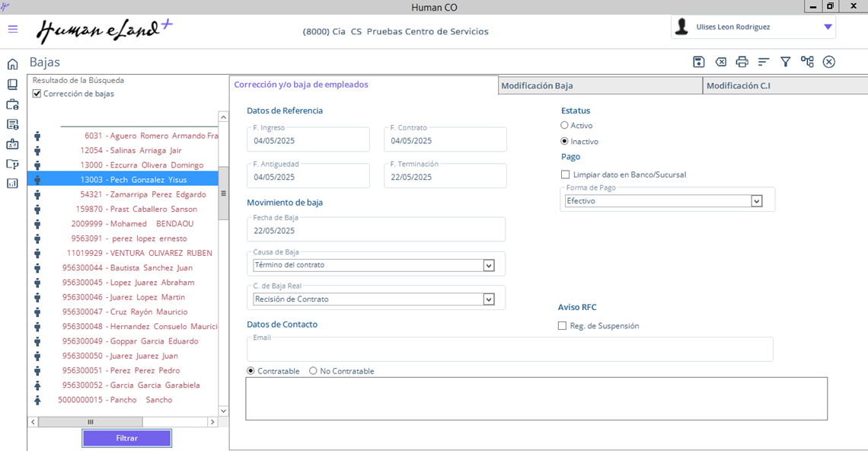Screen dimensions: 868x451
Task: Open the hamburger menu icon
Action: (13, 29)
